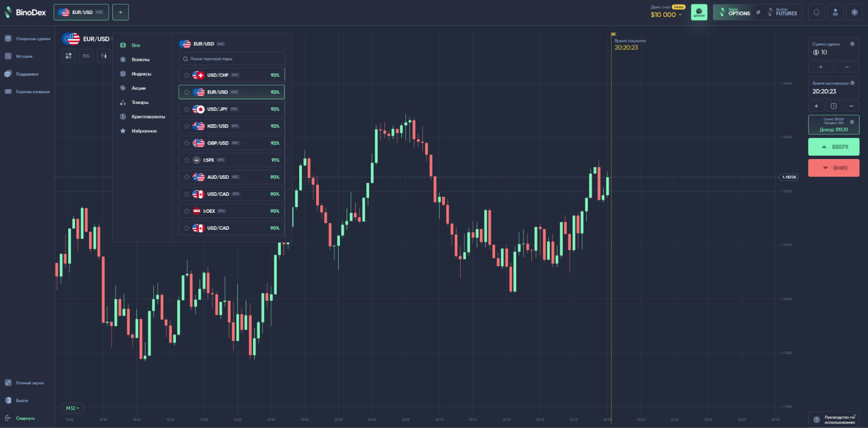Increase trade amount with plus stepper
This screenshot has width=868, height=428.
pos(821,67)
